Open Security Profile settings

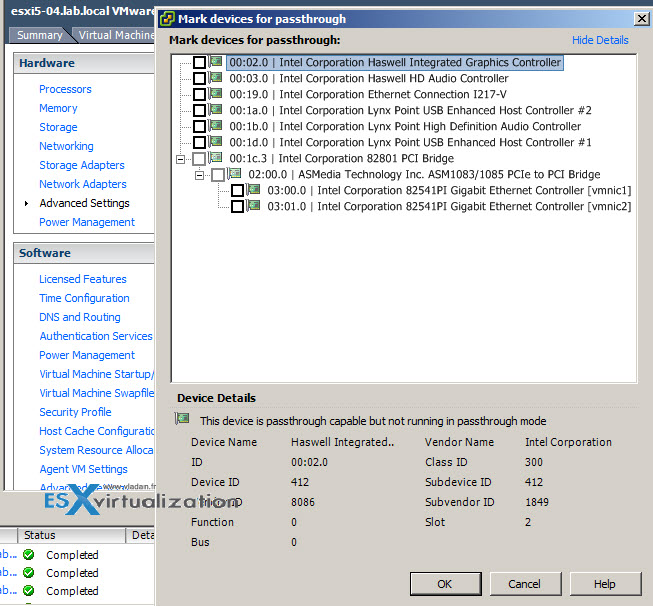[75, 412]
